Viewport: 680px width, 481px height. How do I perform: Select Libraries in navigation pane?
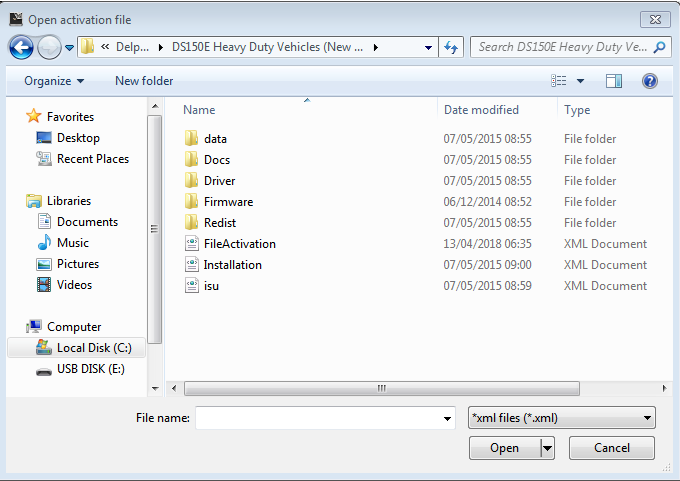click(69, 201)
